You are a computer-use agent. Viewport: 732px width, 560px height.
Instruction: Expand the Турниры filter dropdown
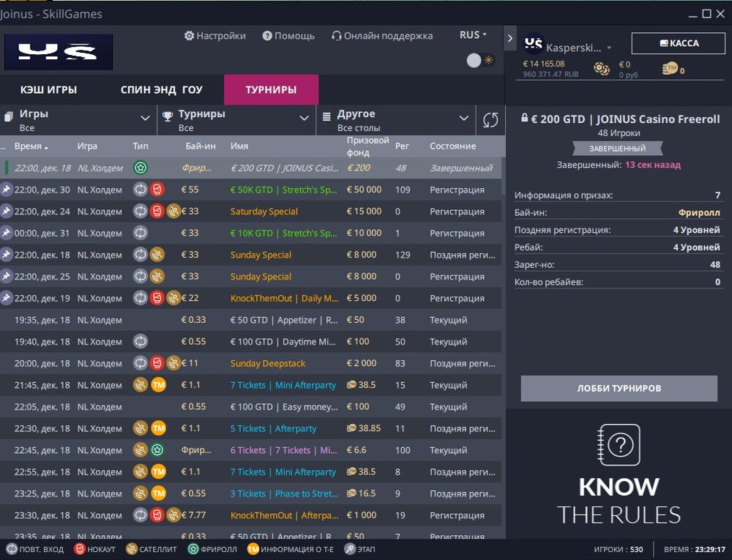coord(236,120)
